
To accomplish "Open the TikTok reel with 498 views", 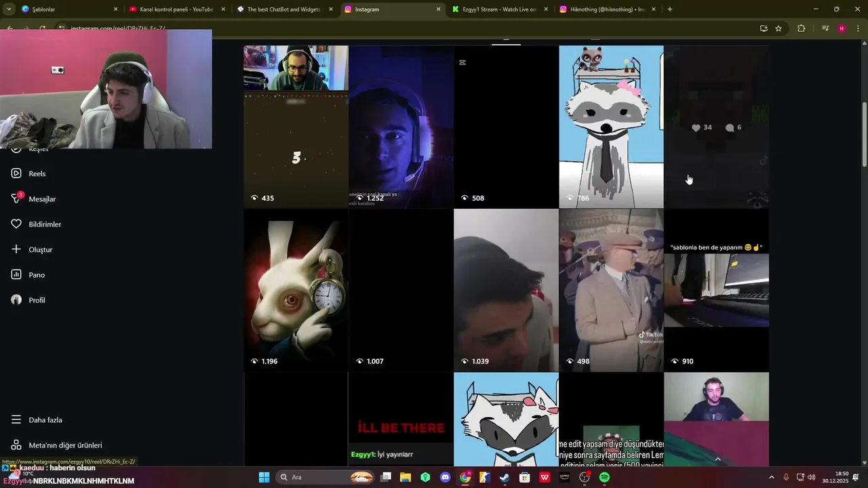I will tap(611, 290).
